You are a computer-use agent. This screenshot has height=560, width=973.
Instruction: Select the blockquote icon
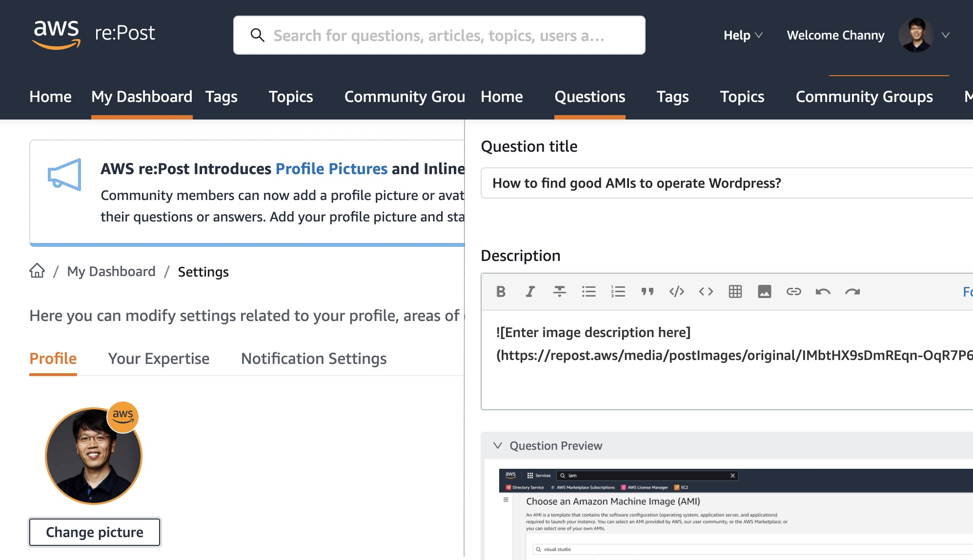tap(645, 292)
